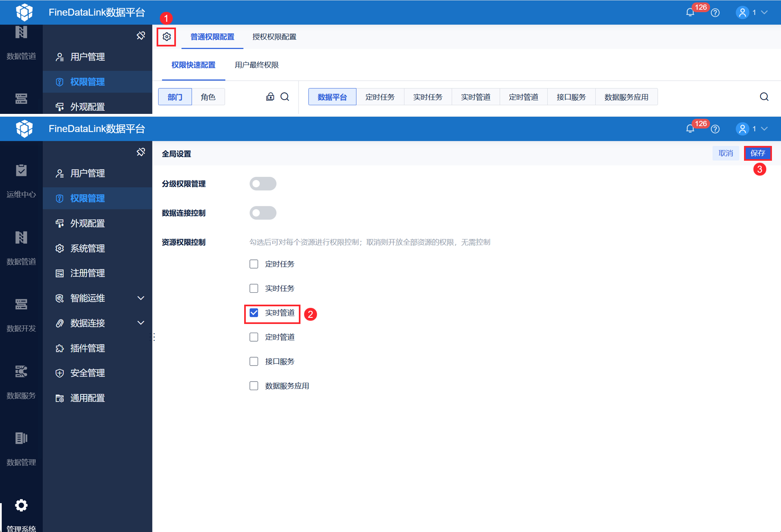Image resolution: width=781 pixels, height=532 pixels.
Task: Open 数据管理 in left navigation
Action: pyautogui.click(x=21, y=449)
